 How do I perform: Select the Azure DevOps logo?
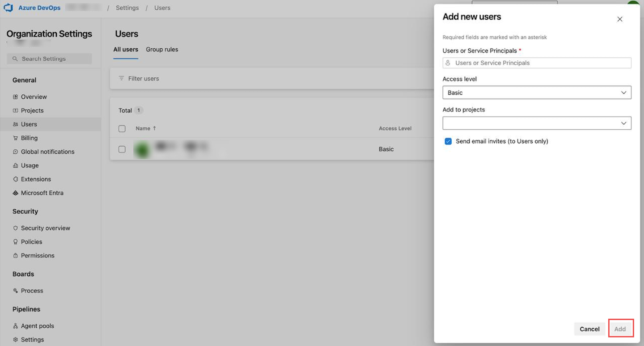pos(8,7)
